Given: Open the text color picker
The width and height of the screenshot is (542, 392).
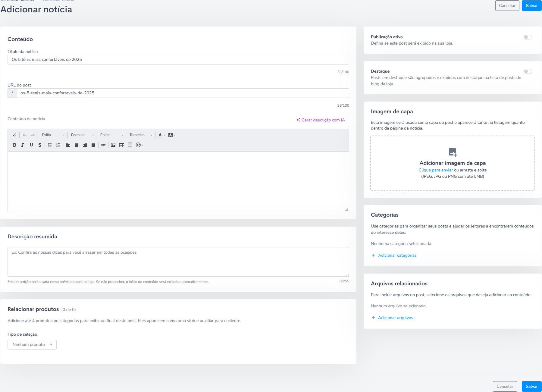Looking at the screenshot, I should [161, 135].
